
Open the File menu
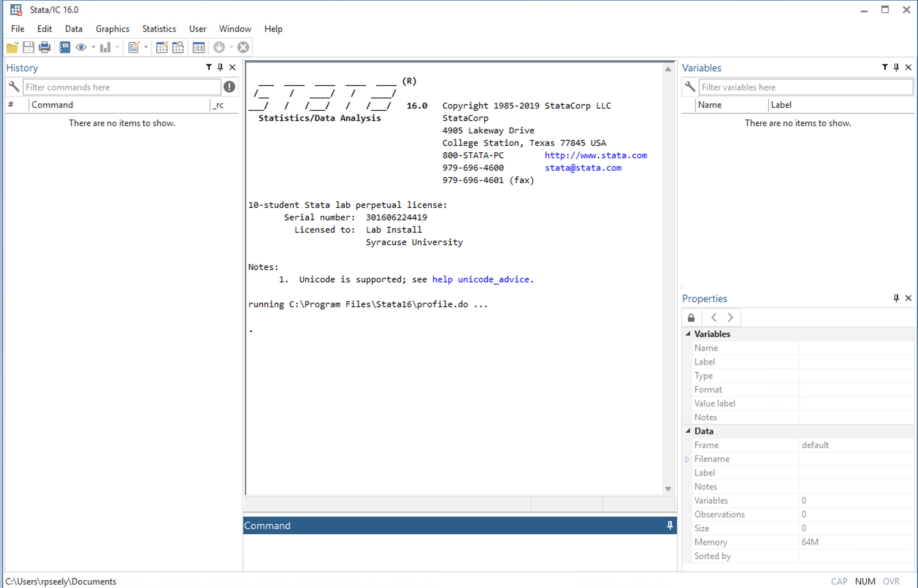(18, 29)
